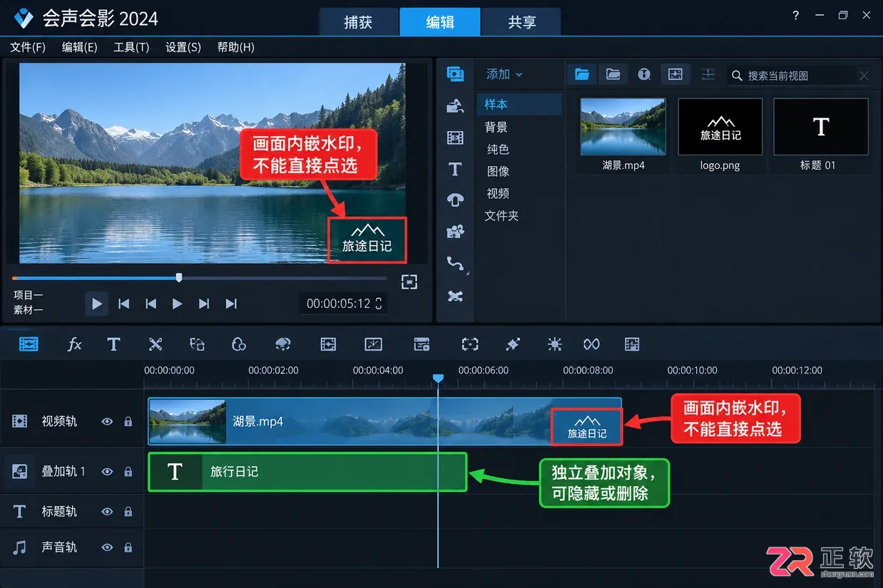
Task: Switch preview mode to 素材
Action: (29, 310)
